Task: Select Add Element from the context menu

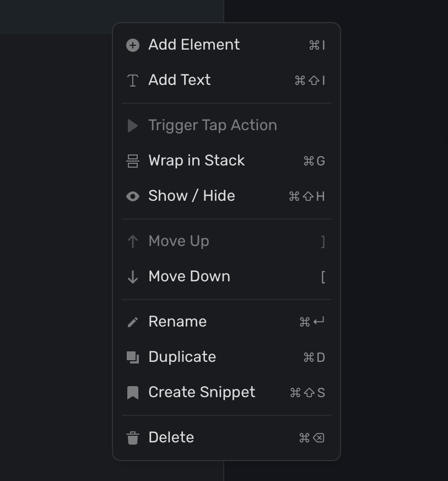Action: point(194,45)
